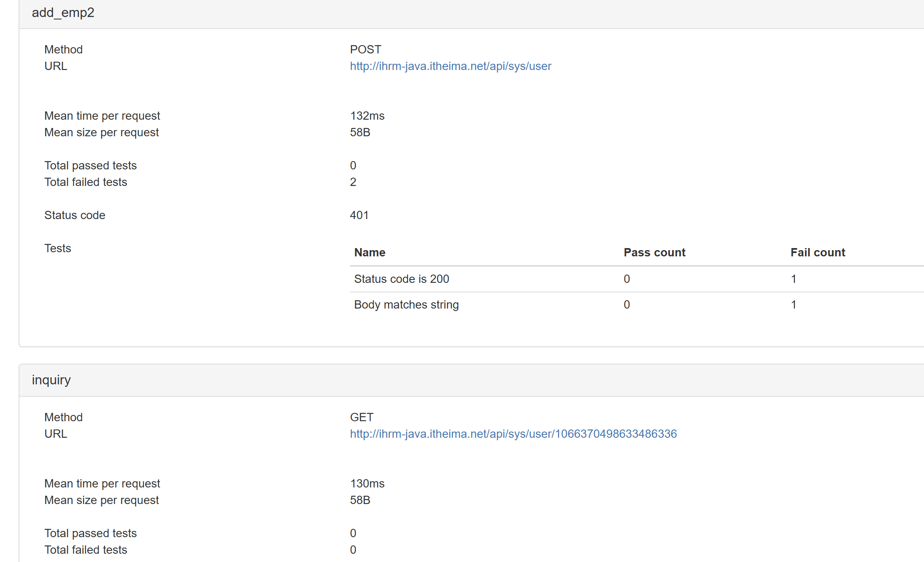Click the Fail count column header
This screenshot has height=562, width=924.
click(817, 252)
